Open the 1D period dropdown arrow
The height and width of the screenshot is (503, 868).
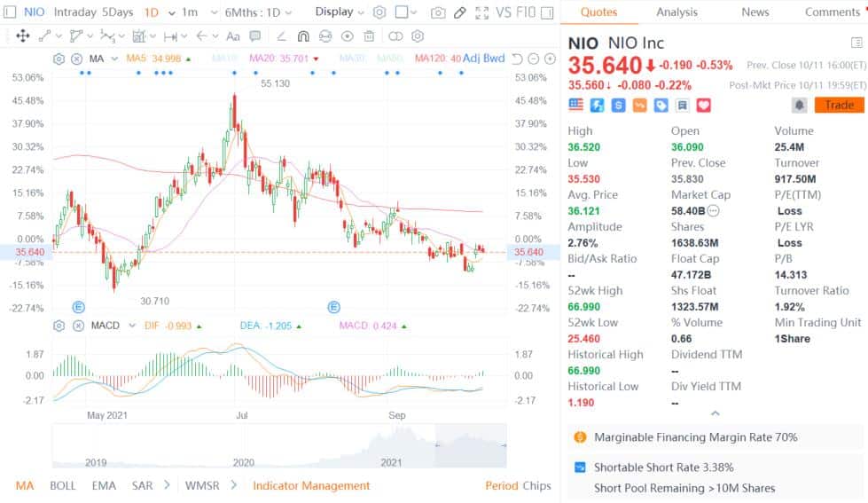[172, 12]
